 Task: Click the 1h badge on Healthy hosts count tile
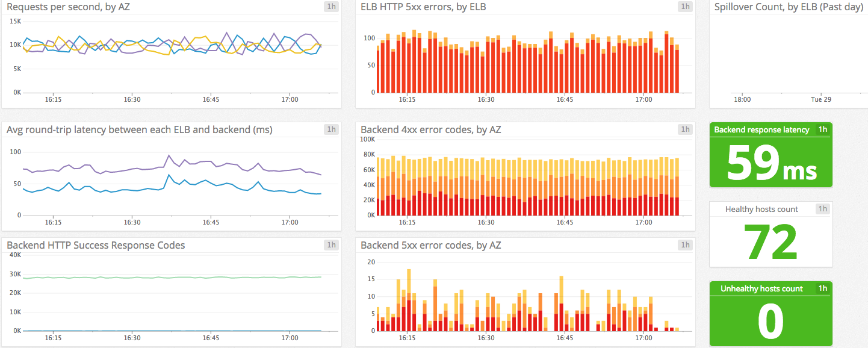(x=823, y=209)
